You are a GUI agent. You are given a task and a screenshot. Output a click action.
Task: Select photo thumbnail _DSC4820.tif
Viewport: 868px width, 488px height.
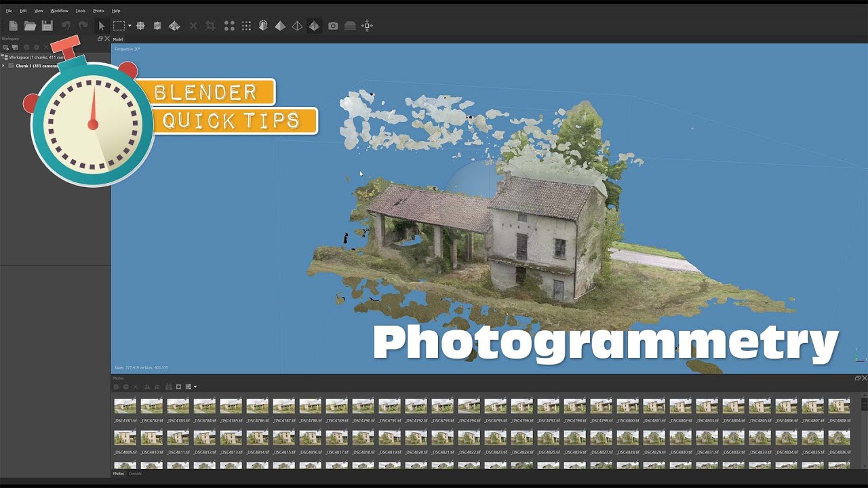(x=416, y=437)
